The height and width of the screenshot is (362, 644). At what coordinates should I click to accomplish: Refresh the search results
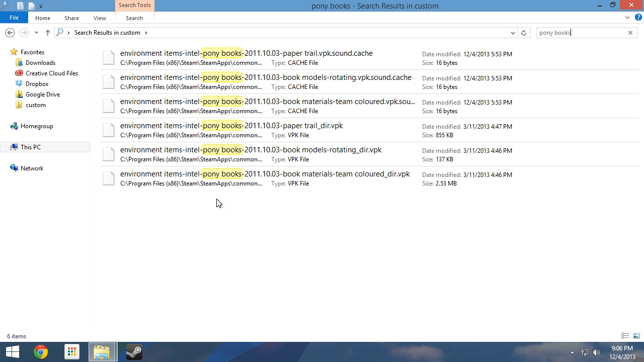tap(524, 33)
